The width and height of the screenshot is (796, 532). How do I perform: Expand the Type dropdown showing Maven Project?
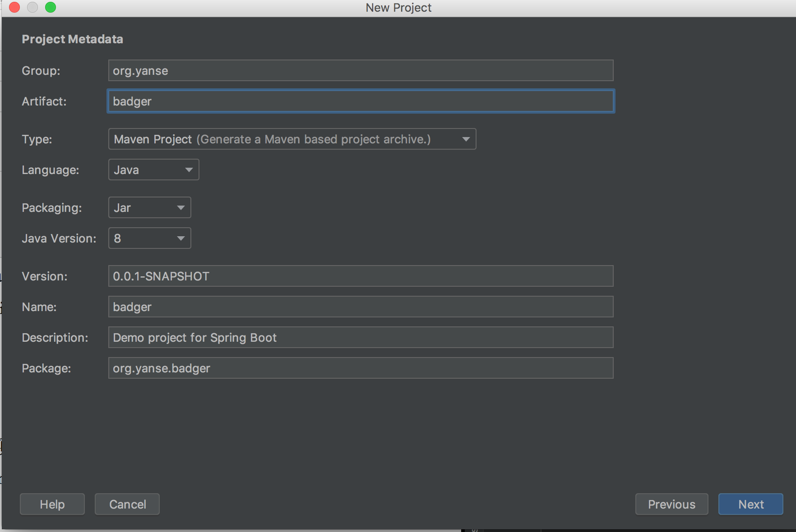coord(292,139)
